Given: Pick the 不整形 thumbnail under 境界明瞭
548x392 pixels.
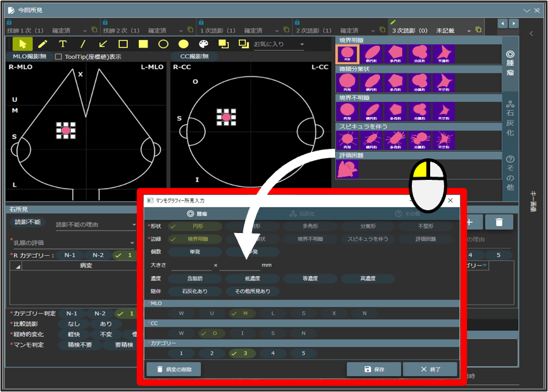Looking at the screenshot, I should tap(444, 54).
